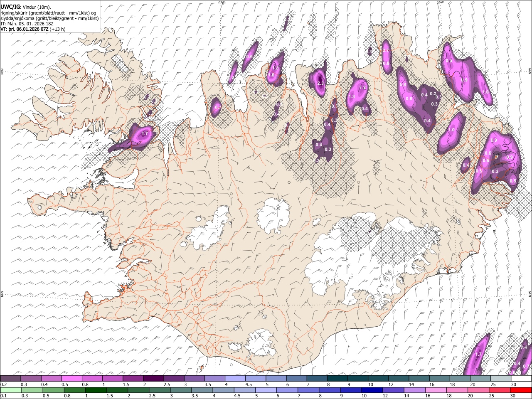Click the "UWC/IG" title text
This screenshot has width=532, height=399.
10,7
